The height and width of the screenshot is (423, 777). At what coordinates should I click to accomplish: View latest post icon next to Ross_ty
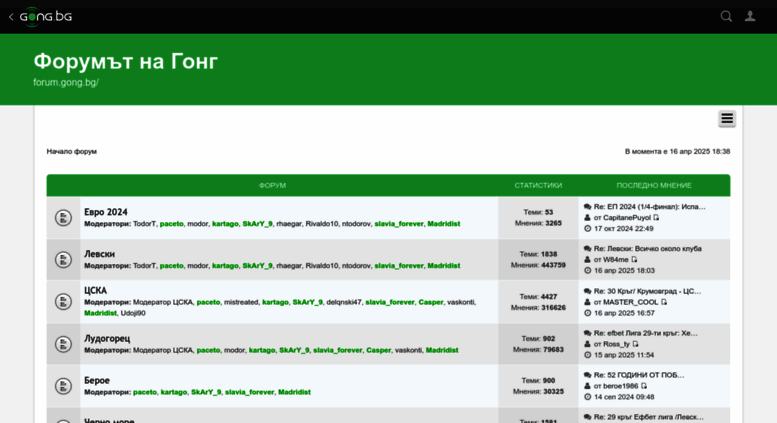tap(635, 344)
